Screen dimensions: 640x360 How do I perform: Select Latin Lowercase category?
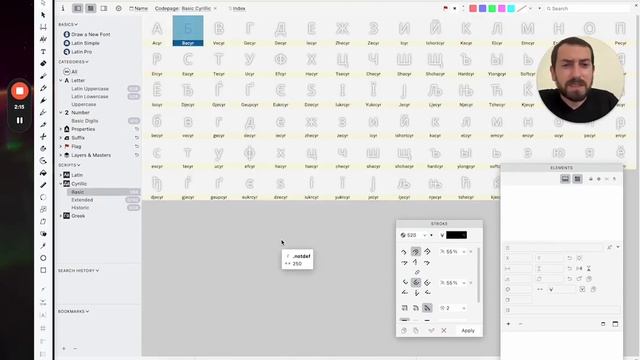(90, 96)
